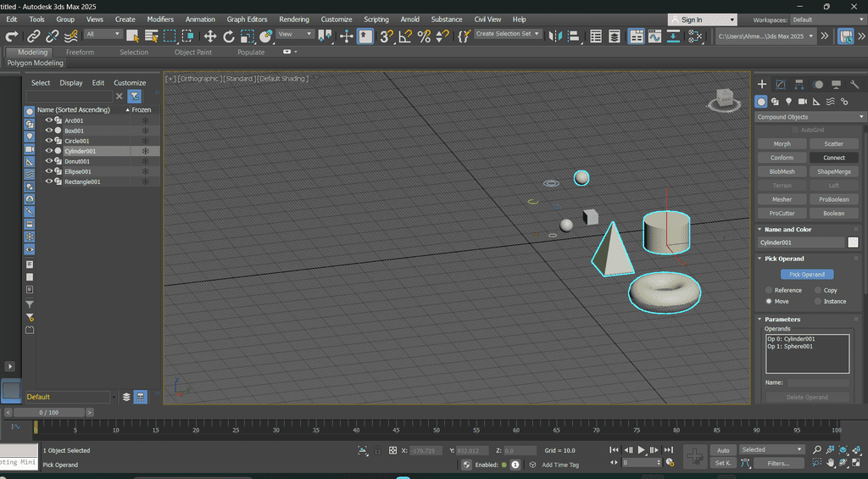Toggle visibility of Rectangle001
The width and height of the screenshot is (868, 479).
click(48, 181)
